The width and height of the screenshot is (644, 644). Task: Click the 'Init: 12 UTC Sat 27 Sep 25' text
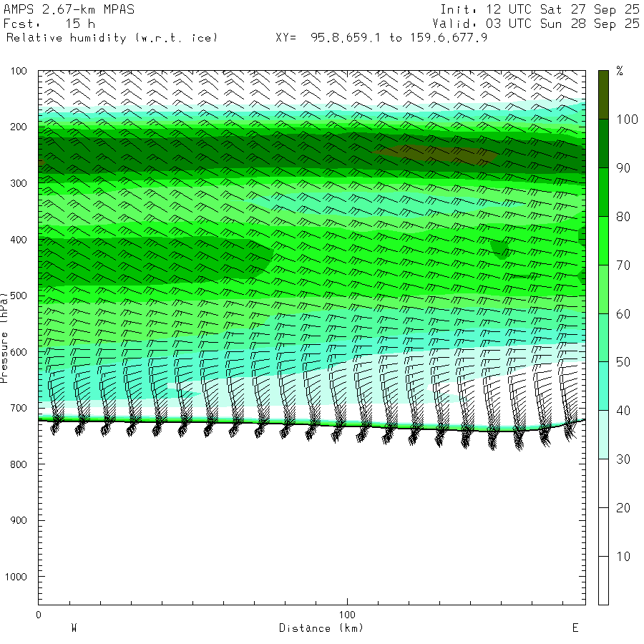coord(540,9)
